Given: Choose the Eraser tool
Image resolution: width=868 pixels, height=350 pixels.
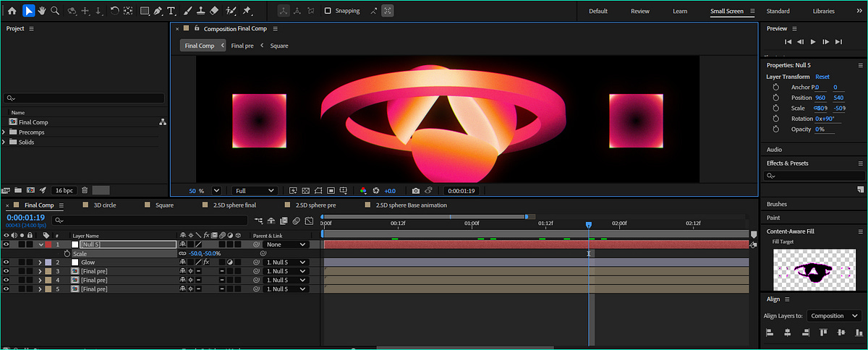Looking at the screenshot, I should 214,11.
